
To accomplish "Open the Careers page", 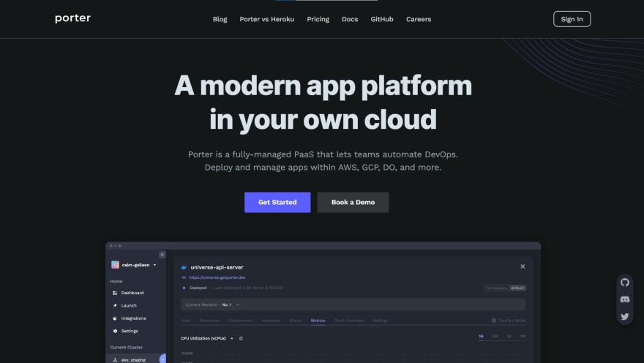I will coord(419,19).
